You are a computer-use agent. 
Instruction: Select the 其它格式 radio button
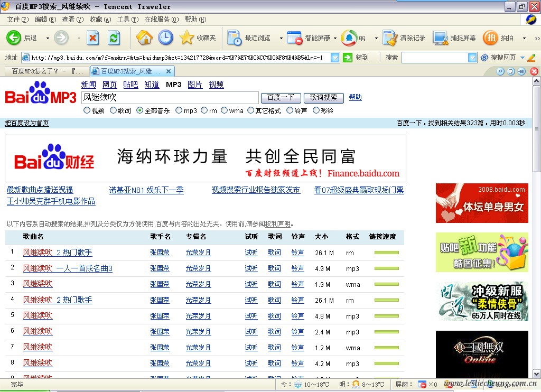click(x=251, y=110)
